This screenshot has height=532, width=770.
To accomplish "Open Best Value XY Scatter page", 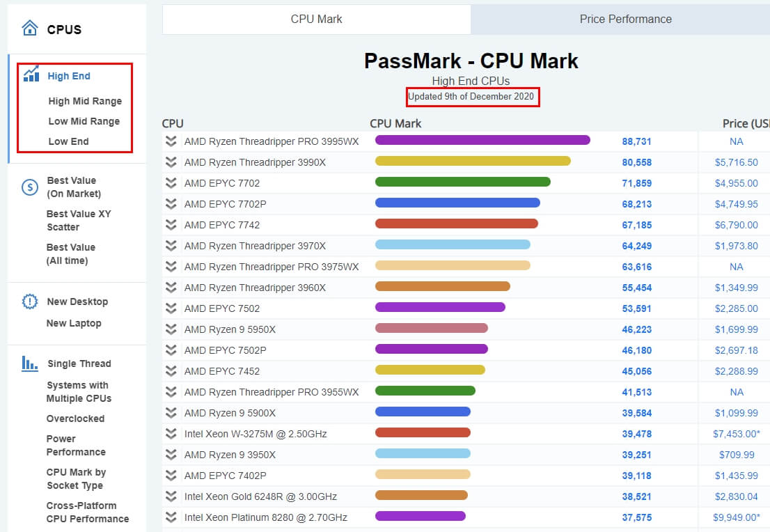I will click(x=79, y=221).
